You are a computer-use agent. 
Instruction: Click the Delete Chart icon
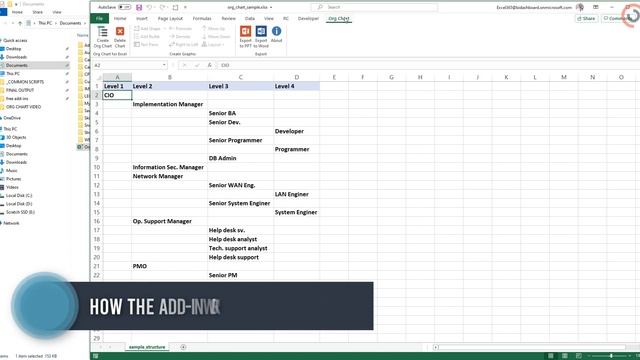pyautogui.click(x=120, y=37)
